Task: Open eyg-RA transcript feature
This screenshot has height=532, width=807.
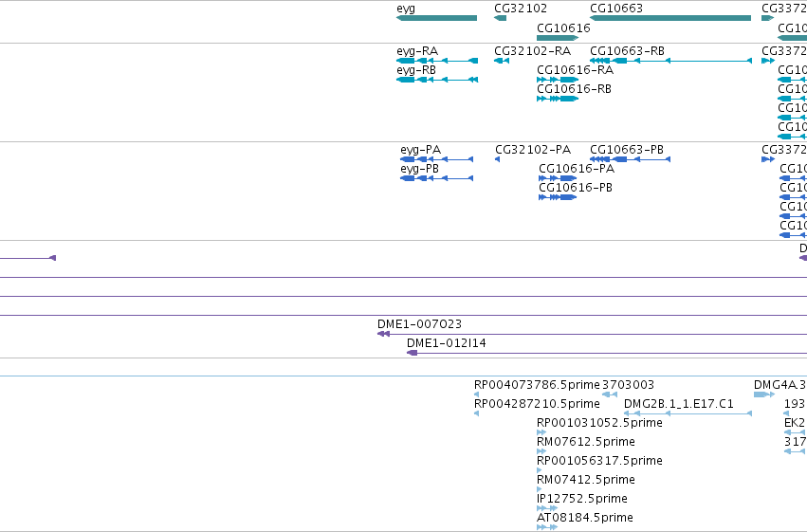Action: pos(437,61)
